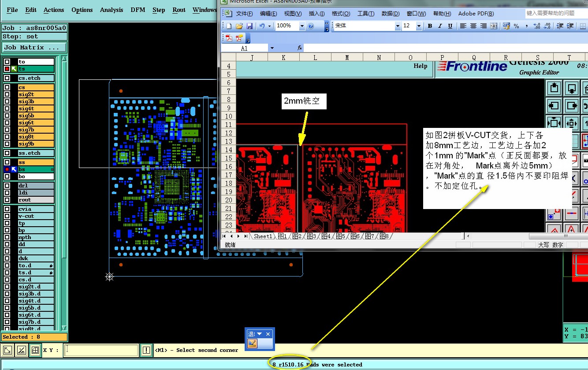Select the orange cs layer entry
The width and height of the screenshot is (588, 370).
36,87
